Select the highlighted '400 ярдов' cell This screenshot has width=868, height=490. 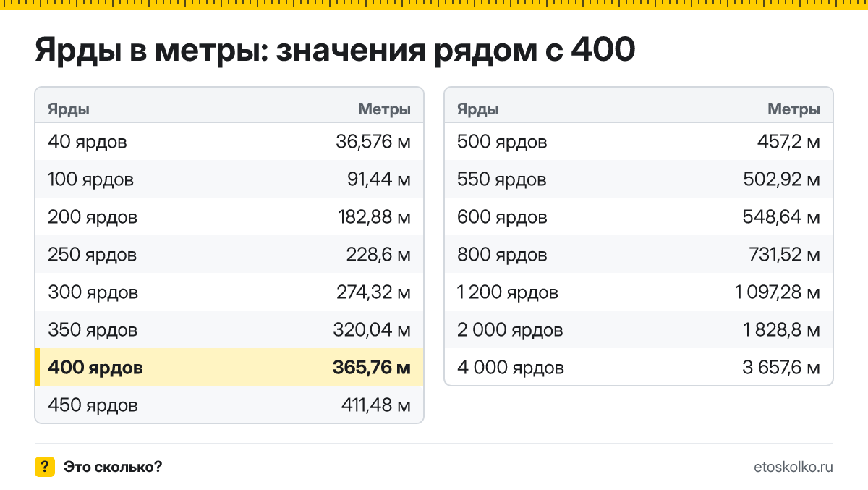click(95, 368)
